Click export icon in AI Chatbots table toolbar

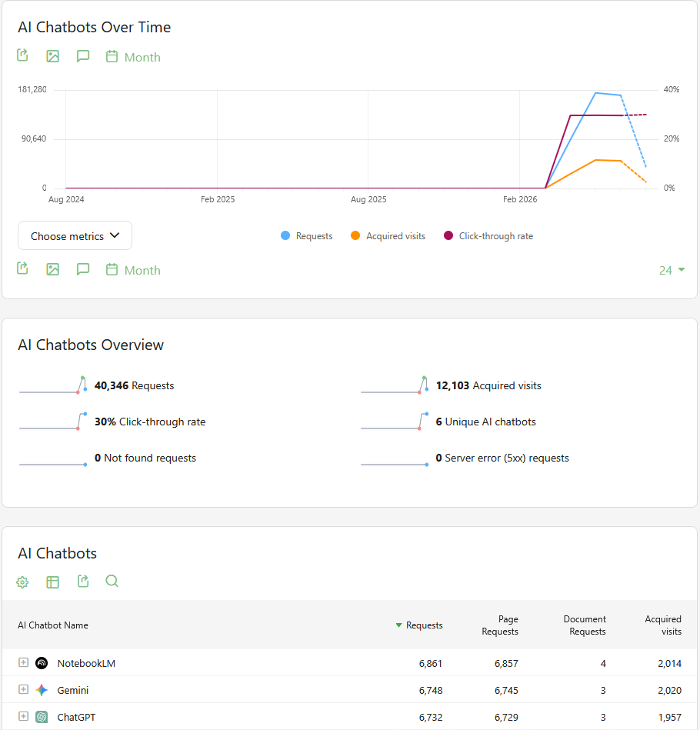(x=83, y=581)
